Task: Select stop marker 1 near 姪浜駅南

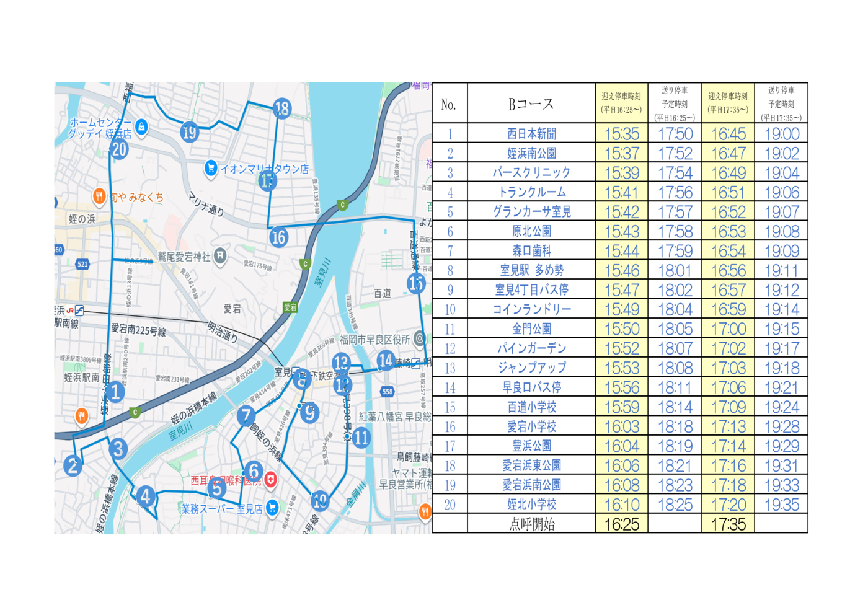Action: (115, 392)
